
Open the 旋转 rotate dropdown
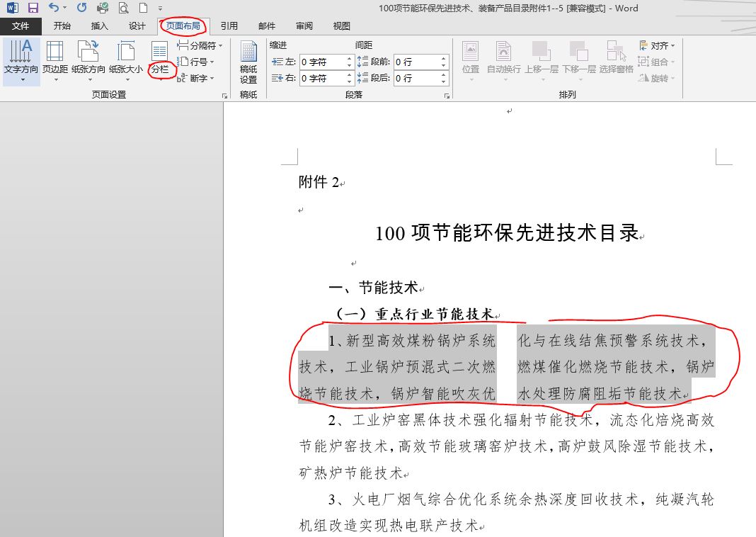[657, 78]
